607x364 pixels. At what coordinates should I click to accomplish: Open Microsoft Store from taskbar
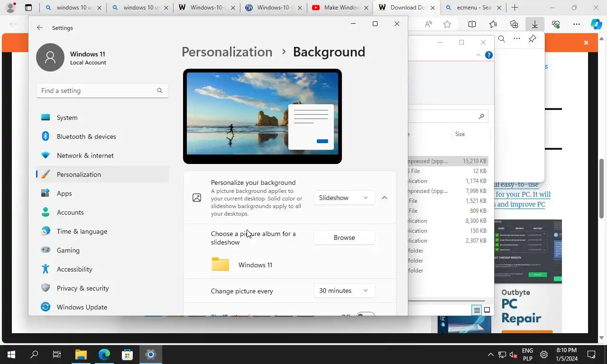127,355
